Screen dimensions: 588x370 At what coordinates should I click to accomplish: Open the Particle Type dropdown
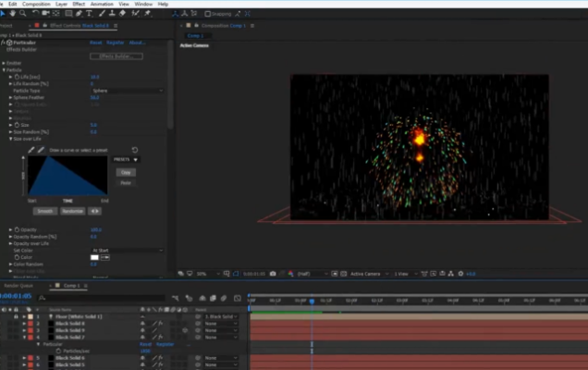point(127,91)
